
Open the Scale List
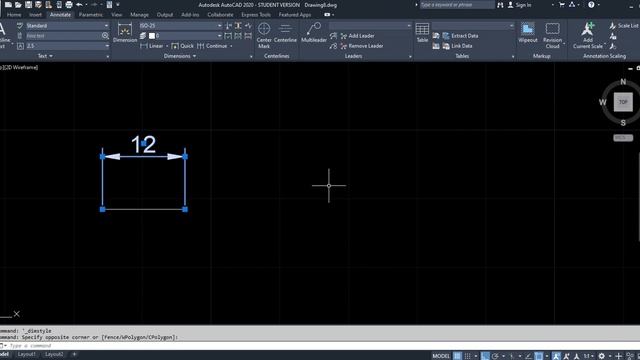(624, 26)
